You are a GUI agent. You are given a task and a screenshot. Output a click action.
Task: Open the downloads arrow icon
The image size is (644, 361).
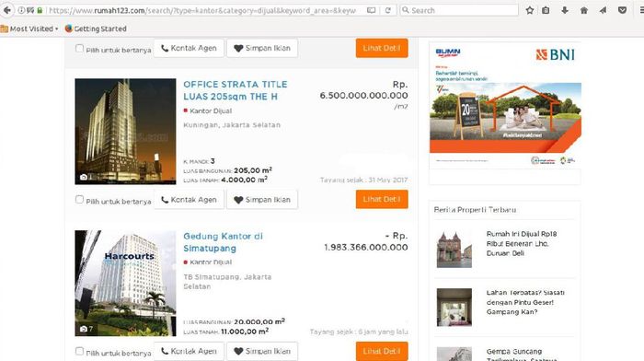point(565,10)
